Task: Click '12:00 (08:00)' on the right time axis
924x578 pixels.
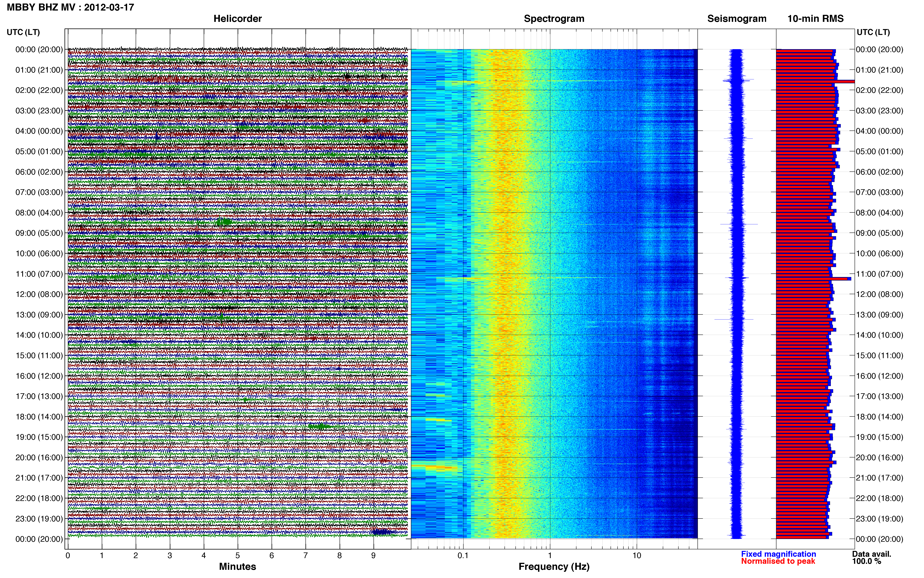Action: (x=880, y=294)
